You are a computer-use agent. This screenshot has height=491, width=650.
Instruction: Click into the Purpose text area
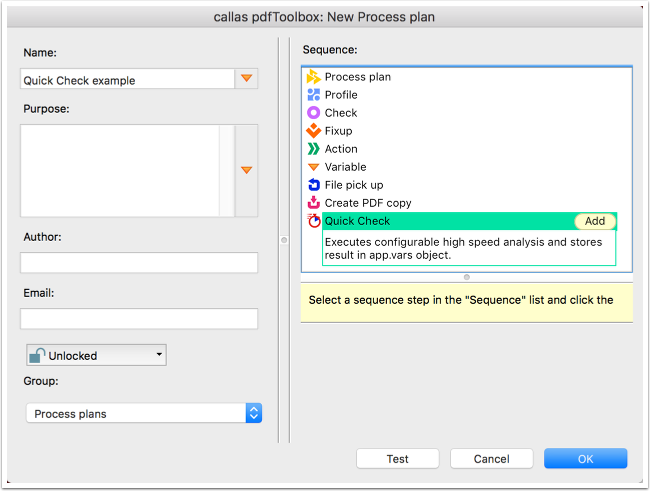[120, 170]
